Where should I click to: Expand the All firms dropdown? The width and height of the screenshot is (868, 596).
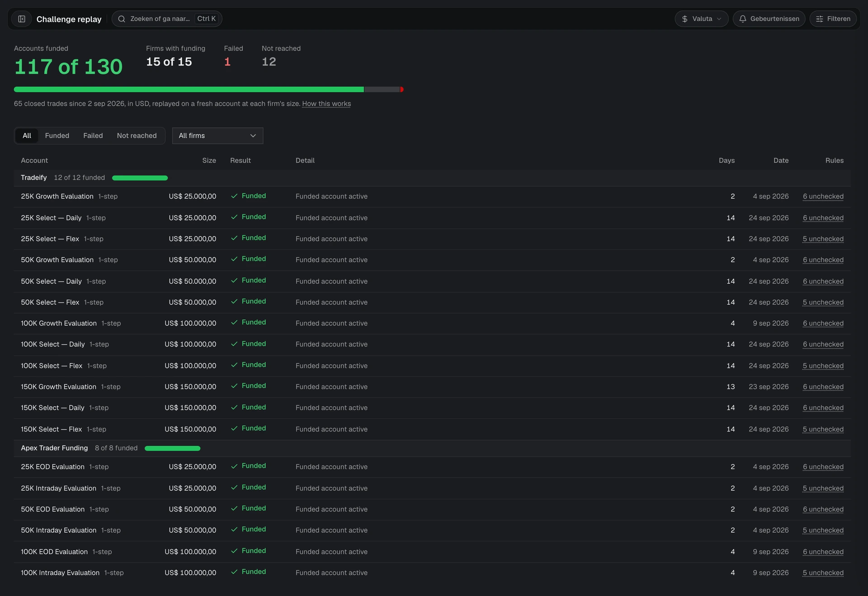[217, 136]
